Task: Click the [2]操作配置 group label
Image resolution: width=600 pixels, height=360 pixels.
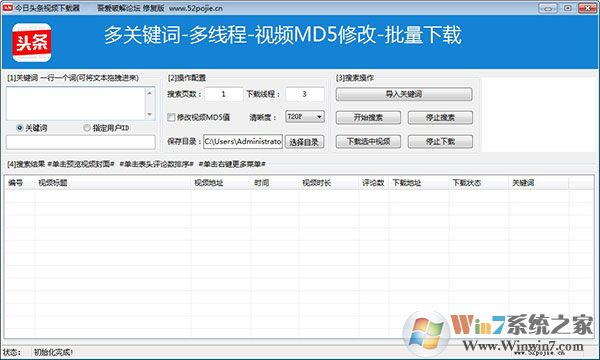Action: pyautogui.click(x=187, y=78)
